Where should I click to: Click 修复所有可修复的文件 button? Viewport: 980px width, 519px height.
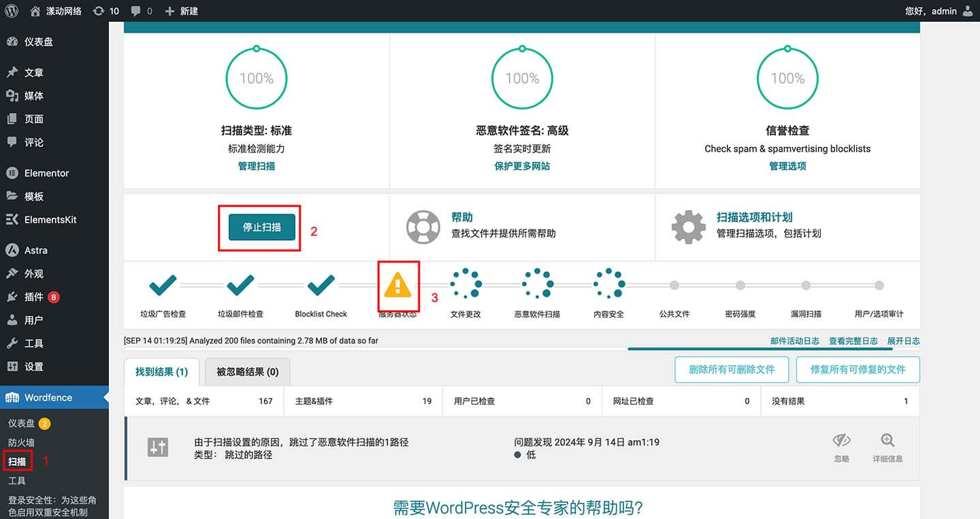point(857,369)
